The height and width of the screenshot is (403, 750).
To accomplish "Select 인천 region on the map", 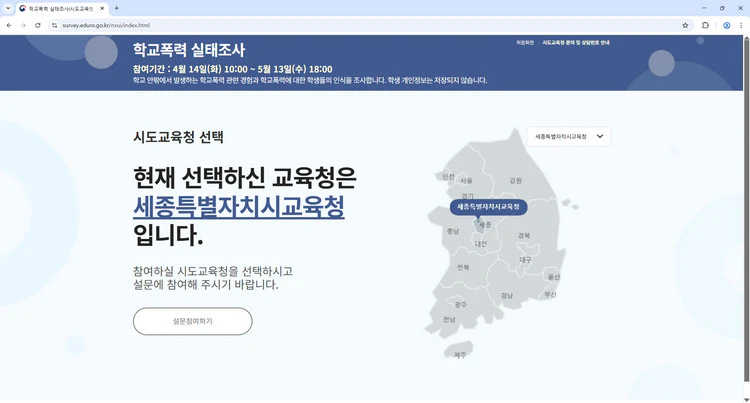I will (448, 176).
